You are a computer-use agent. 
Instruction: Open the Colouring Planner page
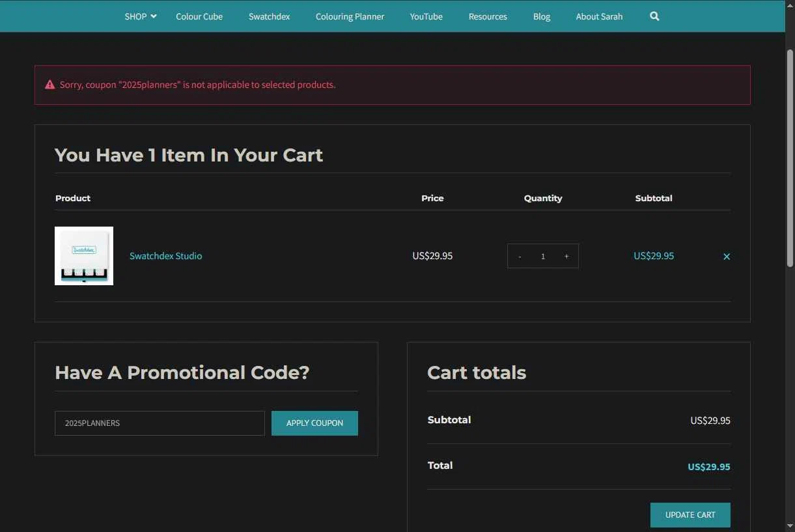[x=350, y=16]
